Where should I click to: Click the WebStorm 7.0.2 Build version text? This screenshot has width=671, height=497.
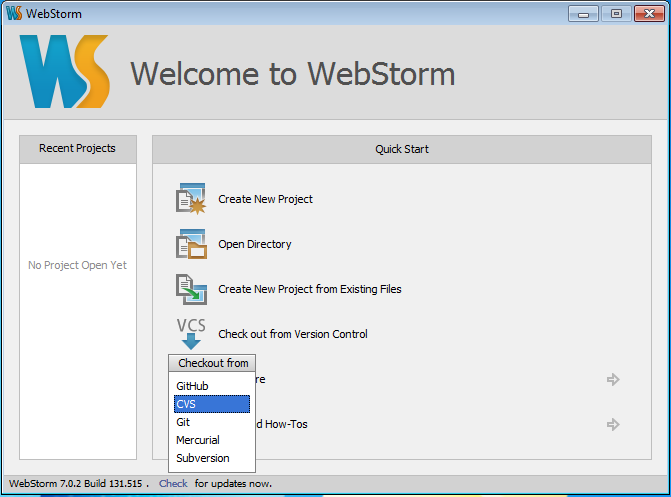point(76,484)
